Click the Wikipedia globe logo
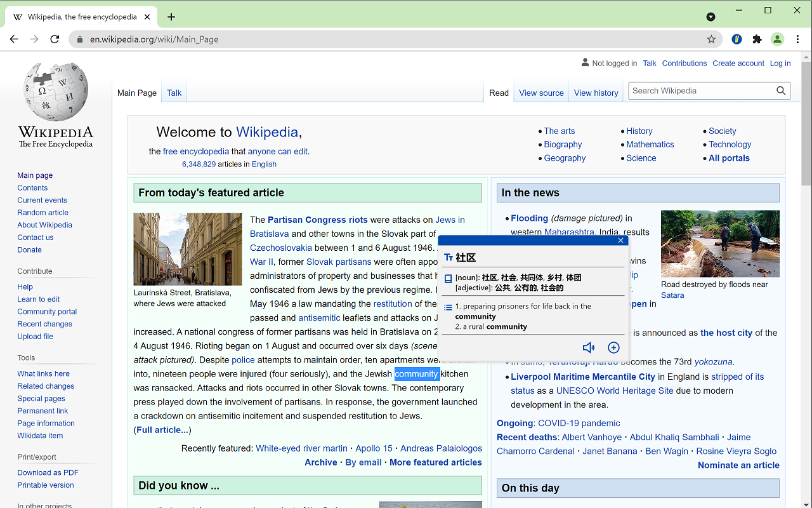The image size is (812, 508). pos(56,93)
